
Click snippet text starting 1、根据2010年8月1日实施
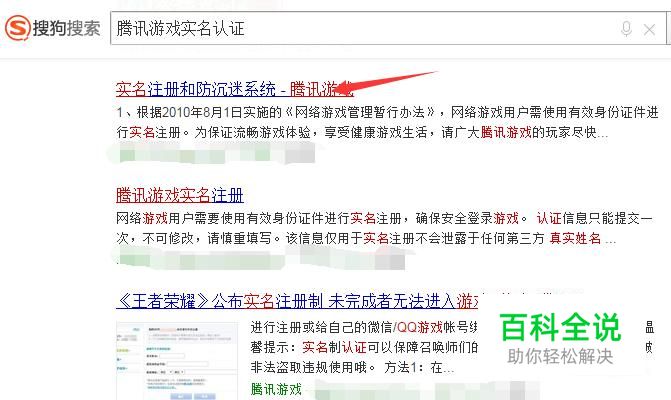click(x=387, y=113)
